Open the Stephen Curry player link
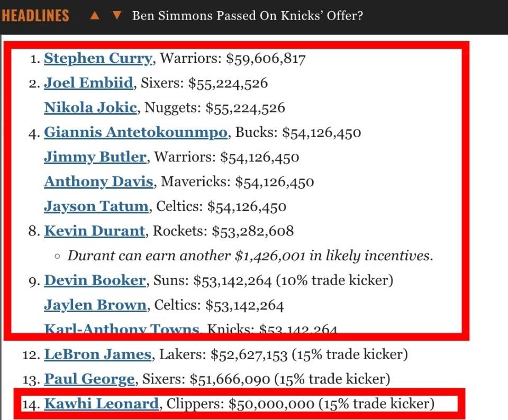The image size is (508, 420). 98,58
